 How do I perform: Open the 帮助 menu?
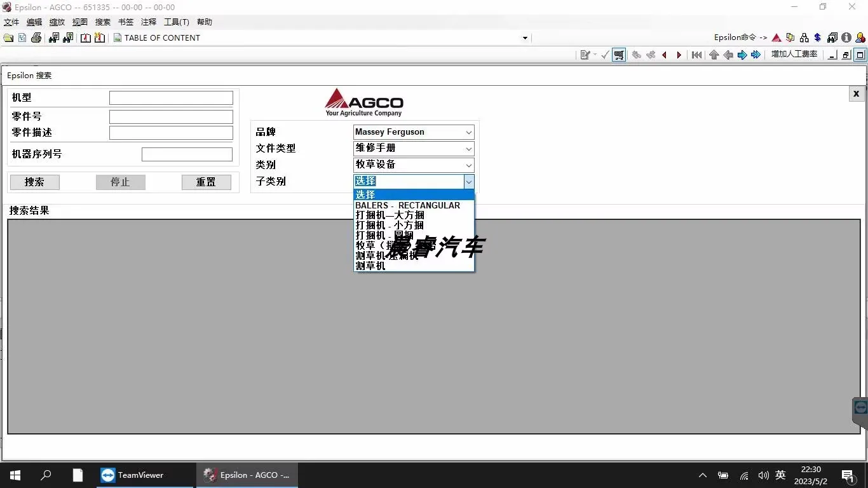point(205,22)
